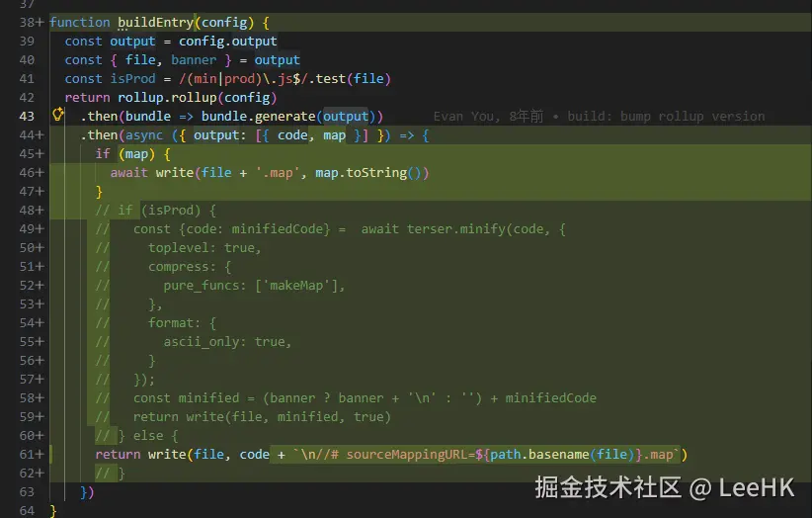
Task: Click the git blame annotation by Evan You
Action: point(599,117)
